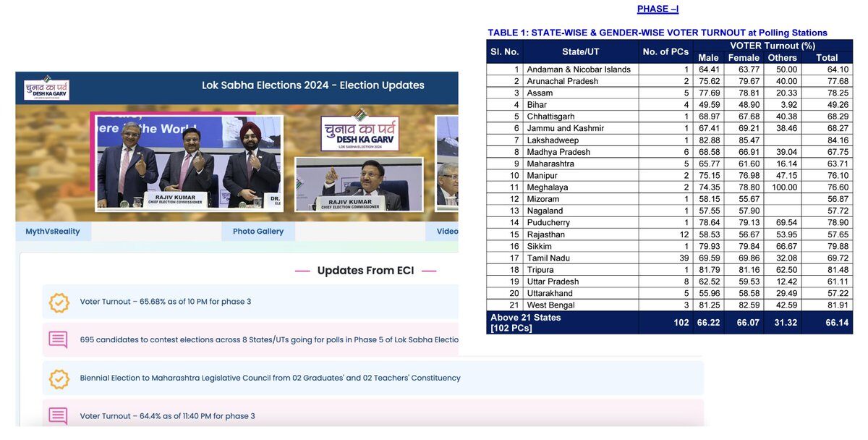Open the three commissioners photo thumbnail
868x440 pixels.
[189, 163]
